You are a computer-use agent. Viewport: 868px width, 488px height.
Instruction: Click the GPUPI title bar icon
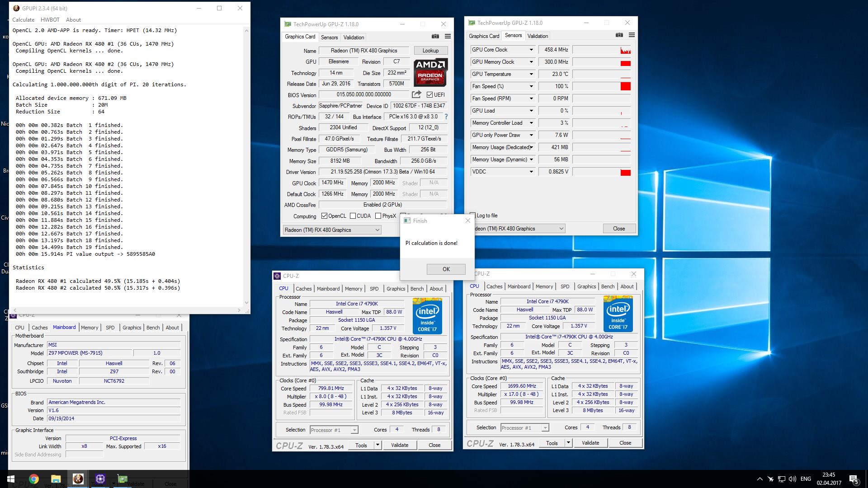pos(16,8)
